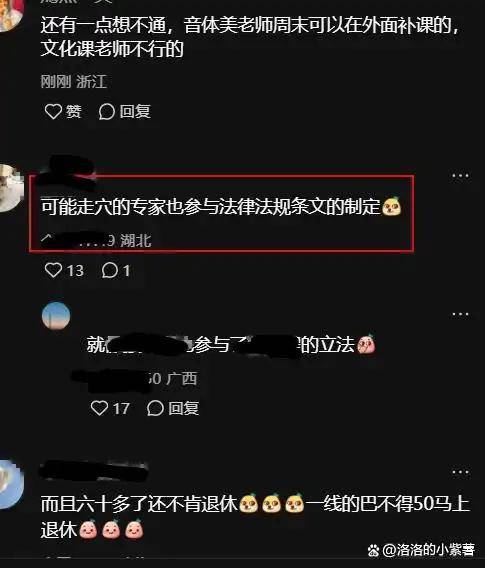485x568 pixels.
Task: Tap the blurred username above retirement comment
Action: [93, 470]
